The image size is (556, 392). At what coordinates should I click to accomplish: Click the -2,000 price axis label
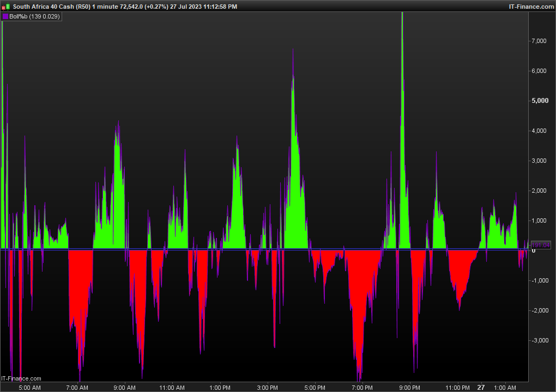(x=540, y=310)
